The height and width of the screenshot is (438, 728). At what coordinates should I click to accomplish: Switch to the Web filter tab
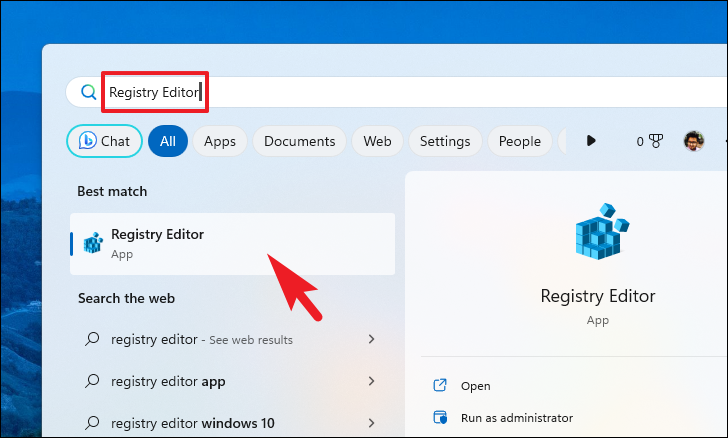tap(377, 141)
